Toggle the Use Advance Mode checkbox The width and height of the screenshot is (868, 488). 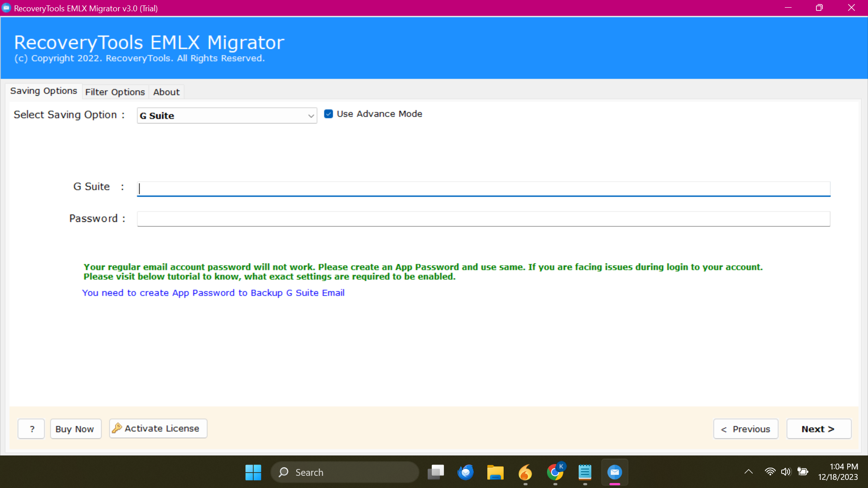(329, 114)
